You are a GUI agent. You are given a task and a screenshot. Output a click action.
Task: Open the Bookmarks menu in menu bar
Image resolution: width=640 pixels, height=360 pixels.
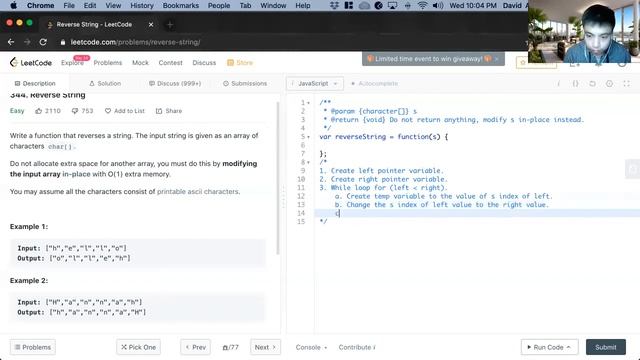[x=181, y=5]
